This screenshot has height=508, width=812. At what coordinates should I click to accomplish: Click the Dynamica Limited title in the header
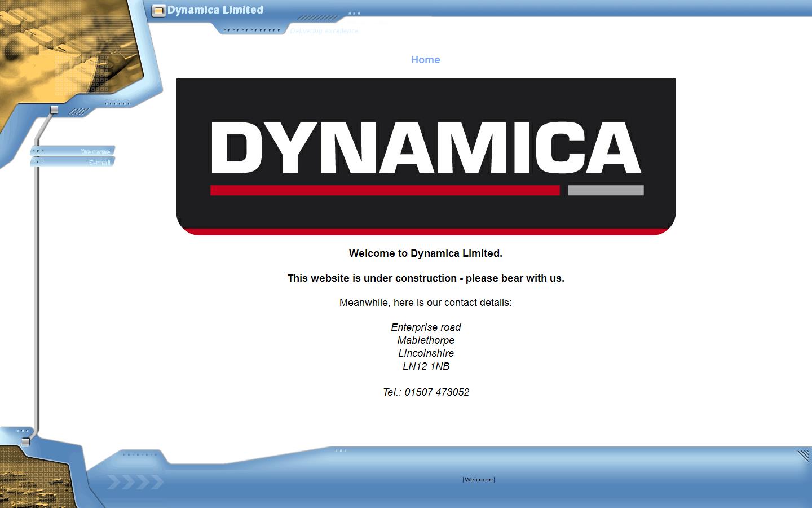pyautogui.click(x=215, y=9)
